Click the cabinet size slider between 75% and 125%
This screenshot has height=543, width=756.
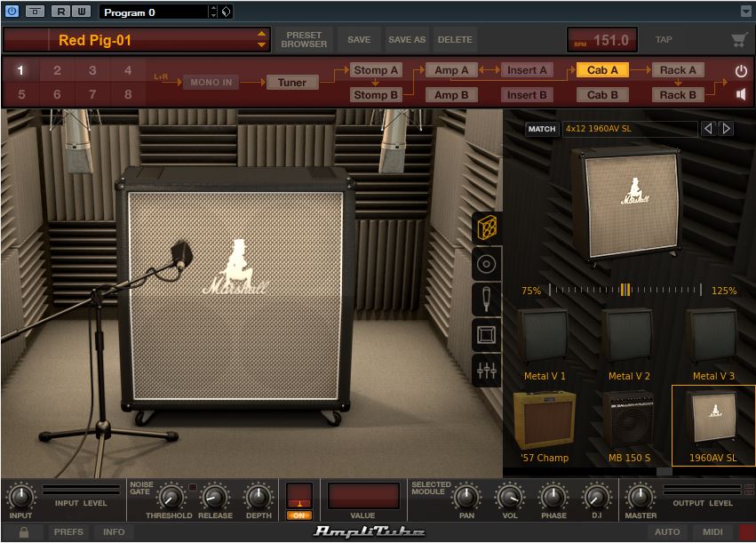pos(625,290)
